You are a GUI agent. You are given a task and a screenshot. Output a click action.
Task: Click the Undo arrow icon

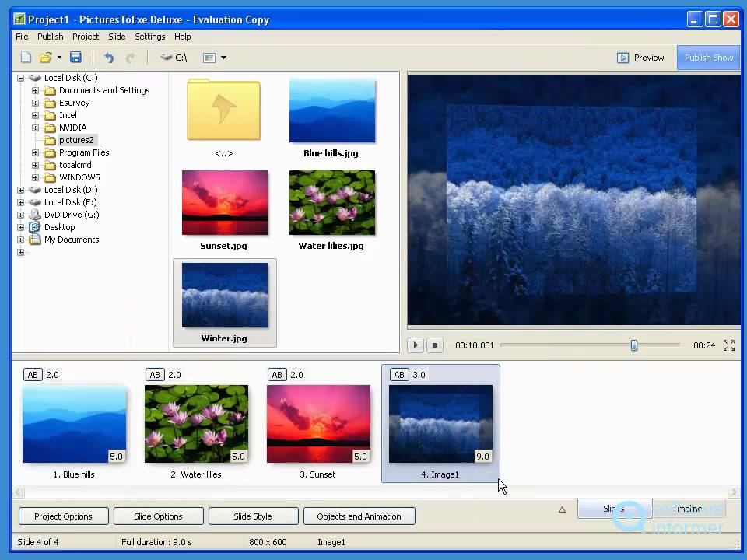coord(109,58)
